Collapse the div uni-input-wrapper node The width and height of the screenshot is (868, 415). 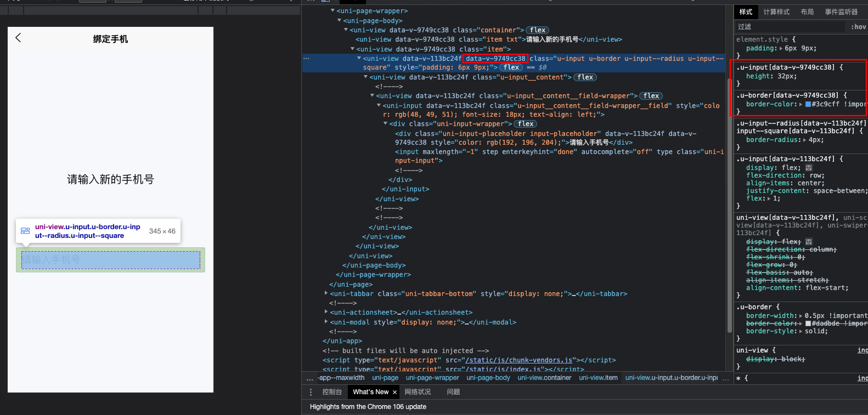385,124
